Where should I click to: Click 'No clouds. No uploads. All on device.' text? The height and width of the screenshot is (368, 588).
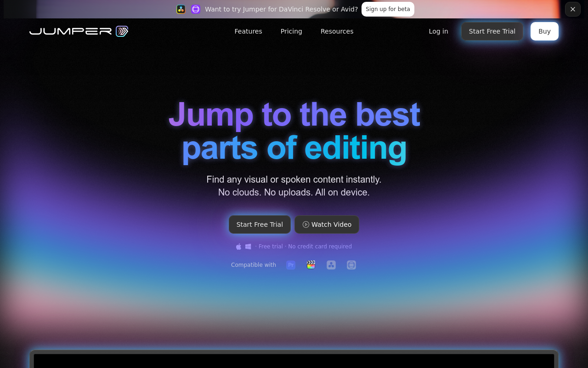click(x=294, y=192)
